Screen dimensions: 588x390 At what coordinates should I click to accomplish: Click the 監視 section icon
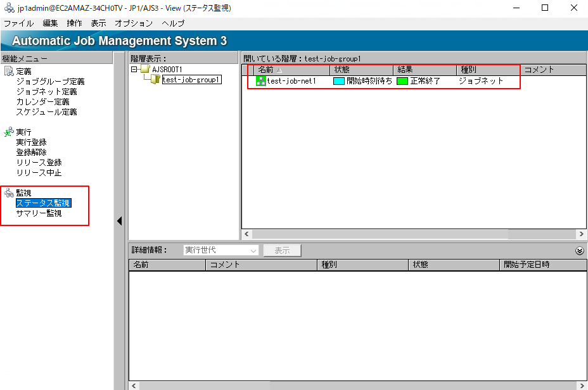9,193
